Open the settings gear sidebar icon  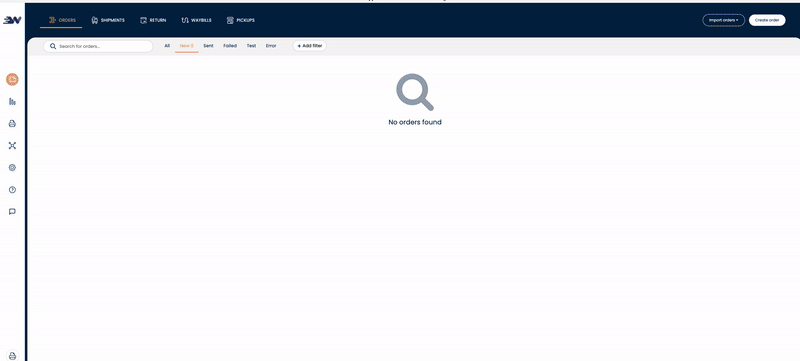tap(12, 168)
